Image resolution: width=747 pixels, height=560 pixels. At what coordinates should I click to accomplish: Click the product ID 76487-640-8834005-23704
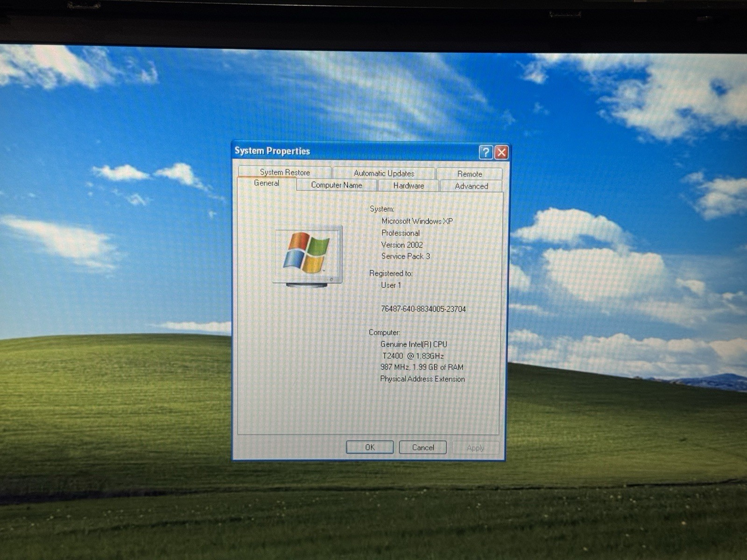[423, 309]
